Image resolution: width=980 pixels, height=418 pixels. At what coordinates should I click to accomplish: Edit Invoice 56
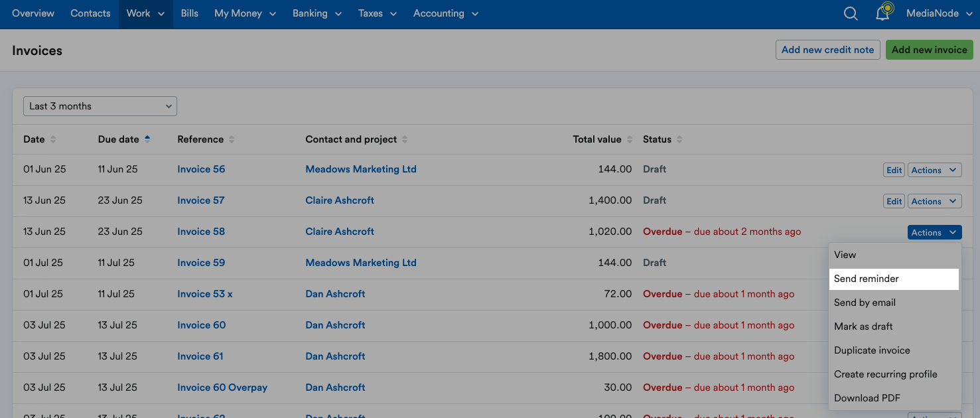tap(894, 171)
